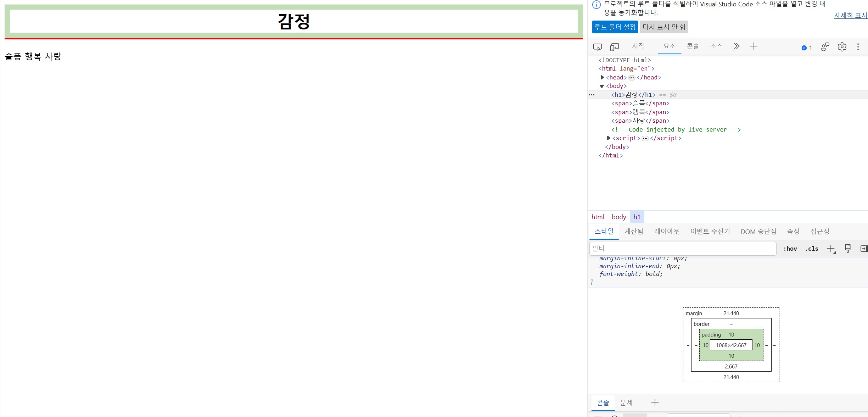The image size is (868, 417).
Task: Click the 행복 text on the page
Action: pyautogui.click(x=33, y=56)
